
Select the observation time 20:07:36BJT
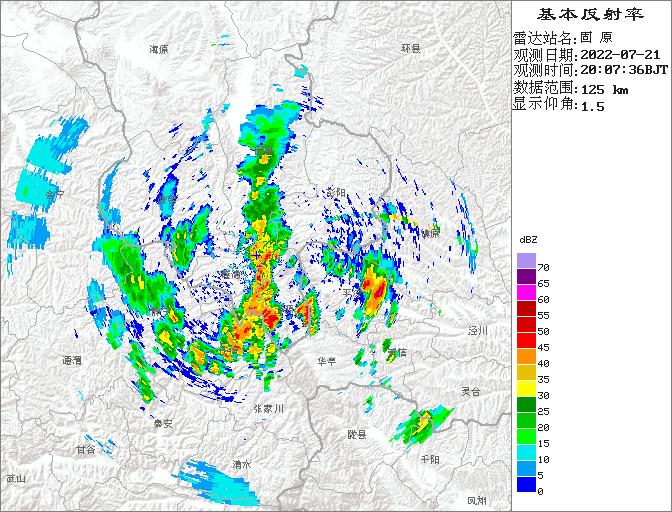click(625, 71)
